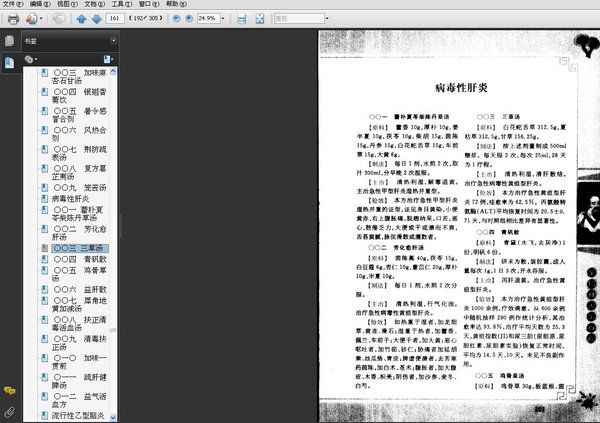This screenshot has width=600, height=423.
Task: Click the zoom out minus button
Action: coord(176,18)
